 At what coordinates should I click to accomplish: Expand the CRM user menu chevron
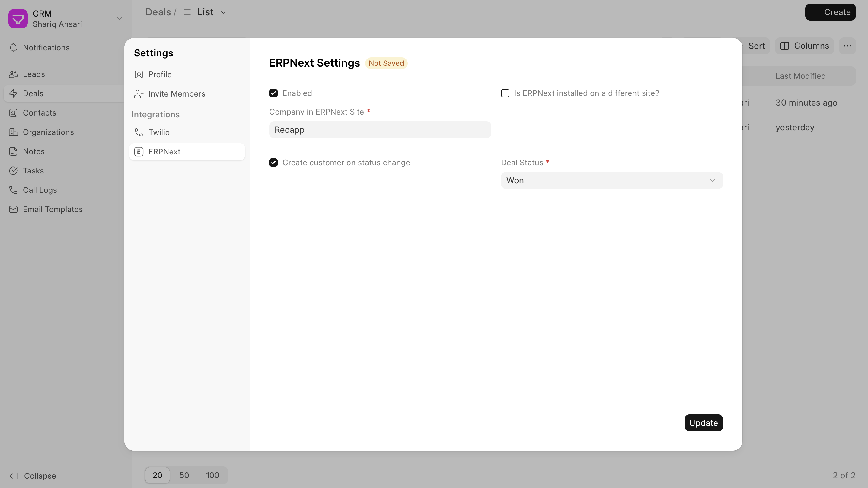(119, 18)
